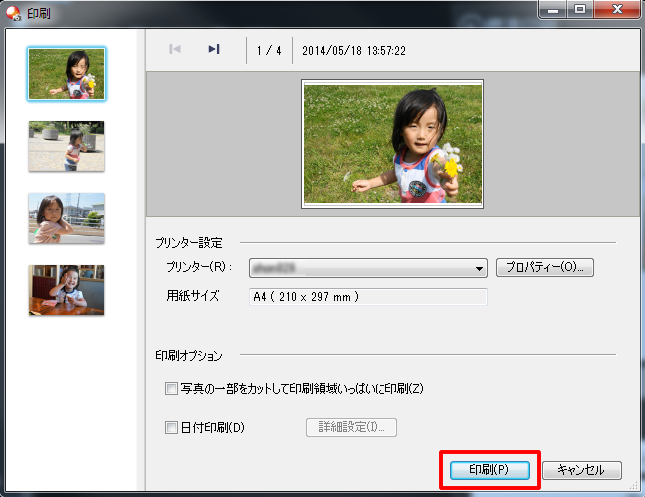Select the fourth thumbnail at the table

point(66,290)
